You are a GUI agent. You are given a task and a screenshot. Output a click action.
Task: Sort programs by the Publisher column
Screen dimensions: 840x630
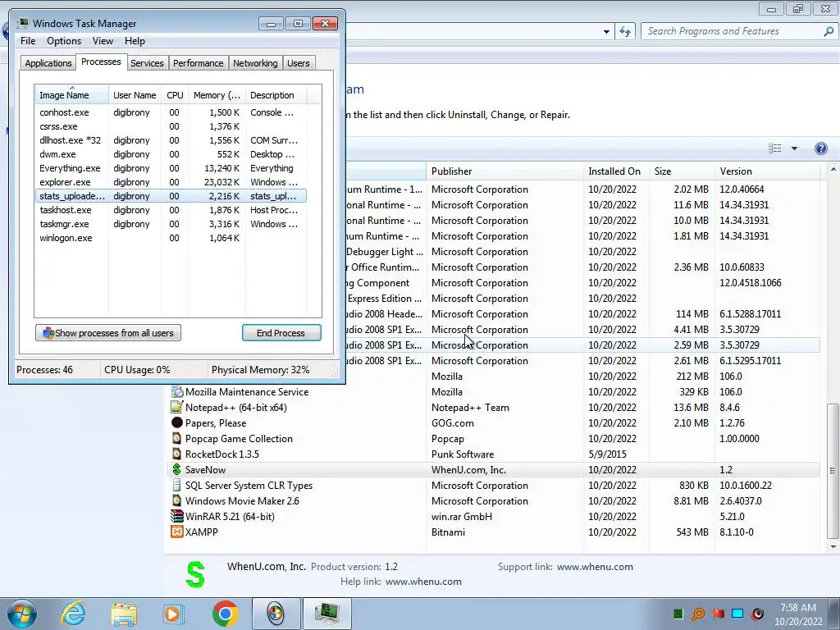[x=504, y=171]
